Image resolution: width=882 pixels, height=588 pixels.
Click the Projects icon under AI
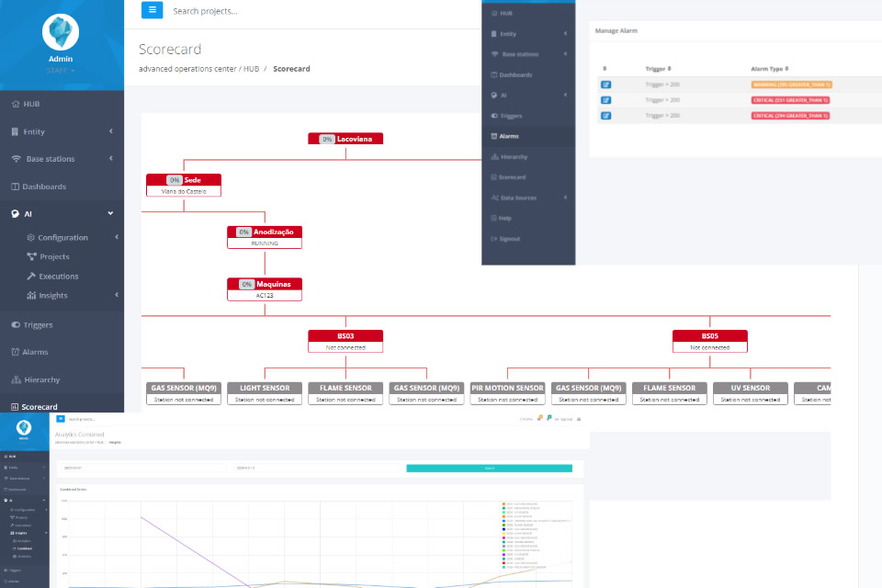32,256
